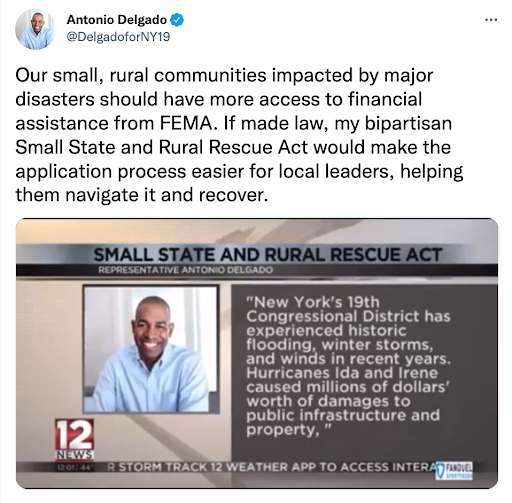Open the three-dot more options menu
The image size is (512, 503).
tap(491, 20)
